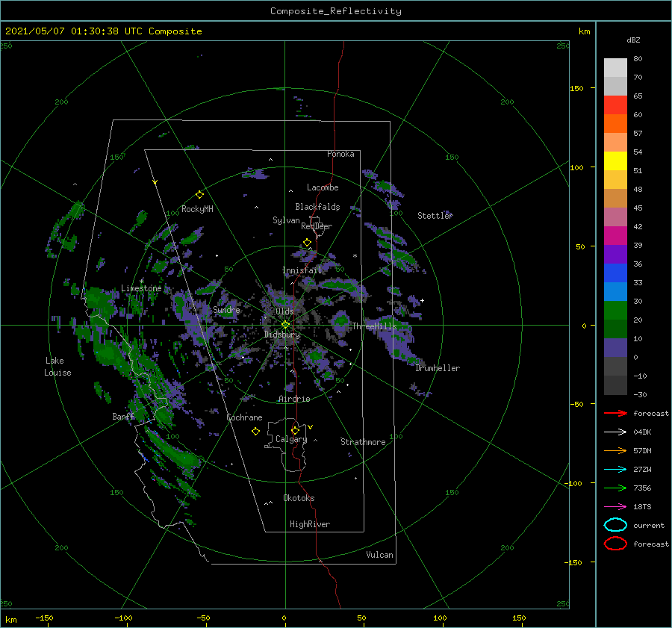Image resolution: width=672 pixels, height=628 pixels.
Task: Select the cyan 'current' ellipse legend icon
Action: pos(615,525)
